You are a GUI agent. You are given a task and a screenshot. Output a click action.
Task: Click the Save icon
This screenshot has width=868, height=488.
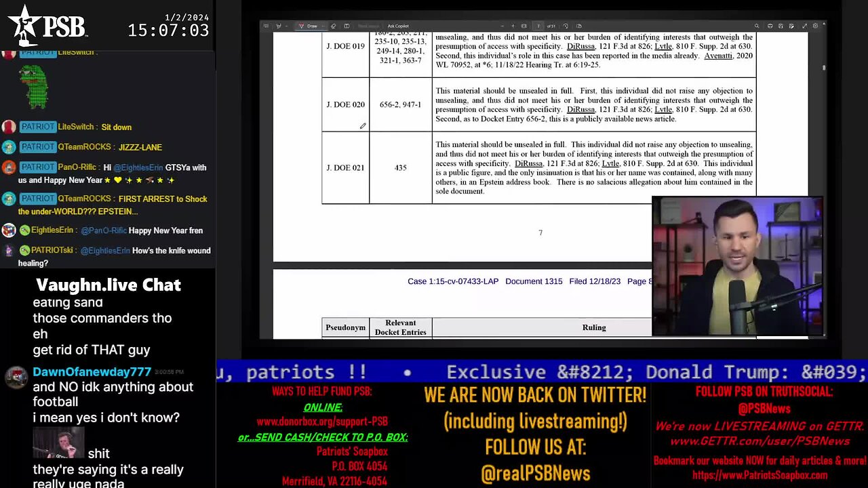[x=781, y=26]
